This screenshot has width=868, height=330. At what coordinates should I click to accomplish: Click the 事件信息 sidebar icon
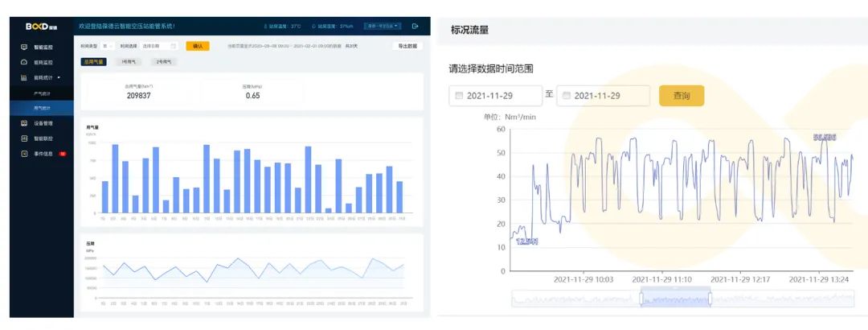pos(24,153)
